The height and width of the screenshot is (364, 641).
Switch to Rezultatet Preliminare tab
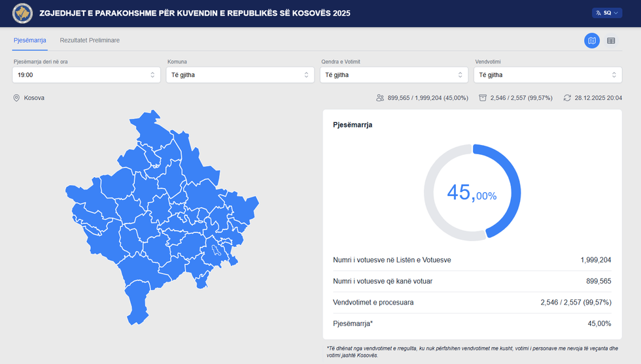pos(90,41)
